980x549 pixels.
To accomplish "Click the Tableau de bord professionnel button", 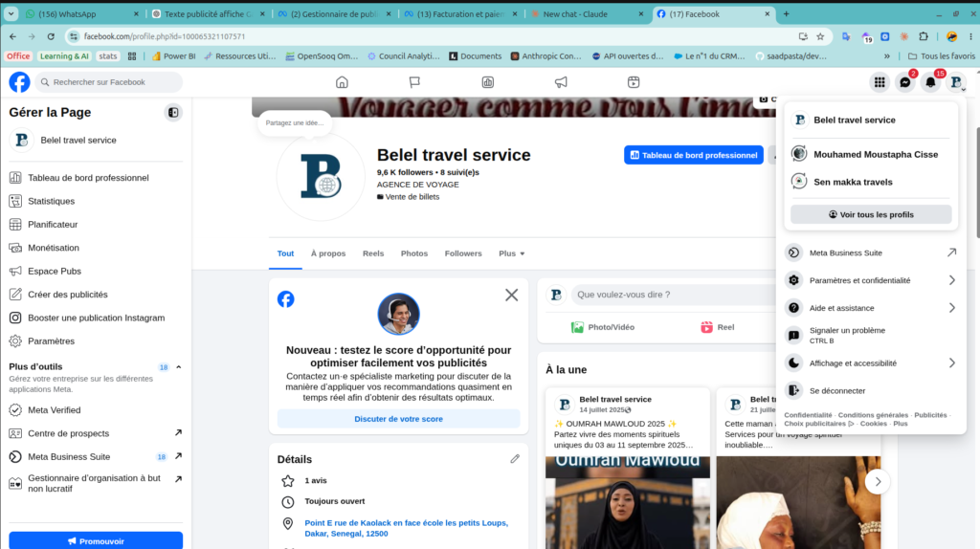I will [x=693, y=155].
